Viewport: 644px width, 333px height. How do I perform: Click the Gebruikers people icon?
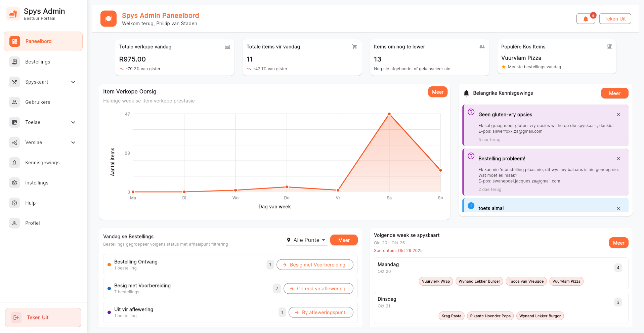tap(14, 102)
